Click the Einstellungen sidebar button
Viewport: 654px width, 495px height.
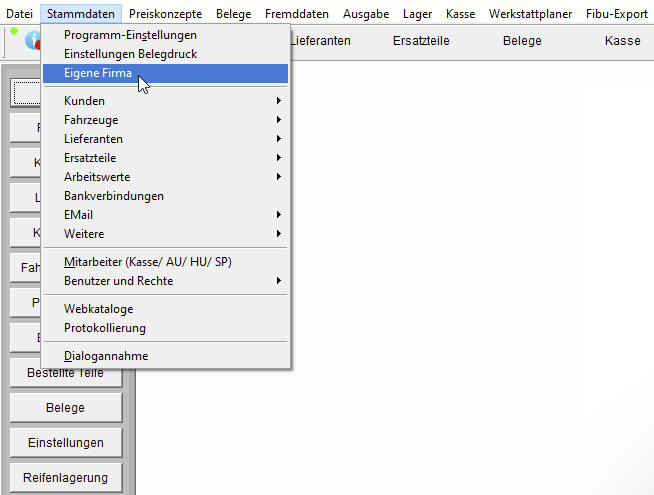(66, 442)
